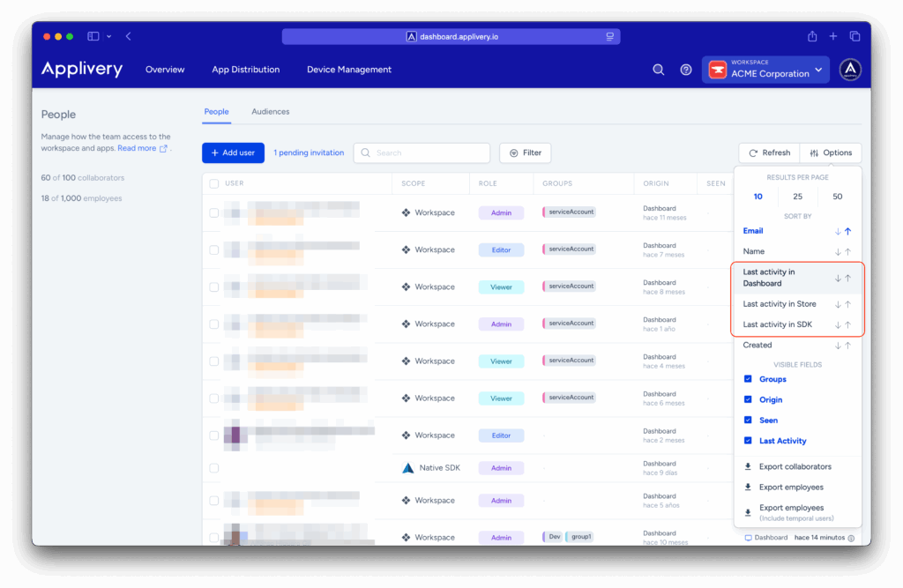Sort Created descending with down arrow

tap(838, 346)
